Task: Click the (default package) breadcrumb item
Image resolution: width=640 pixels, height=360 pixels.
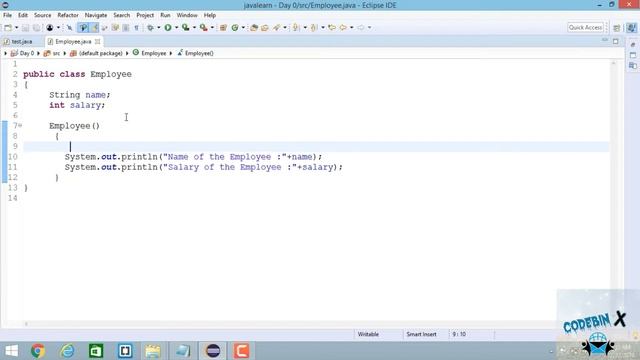Action: (96, 53)
